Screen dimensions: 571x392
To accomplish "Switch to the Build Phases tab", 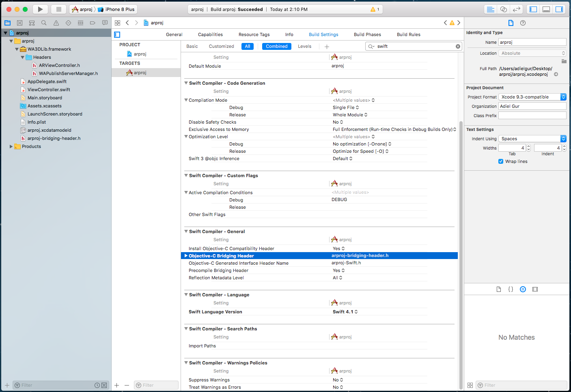I will (367, 35).
